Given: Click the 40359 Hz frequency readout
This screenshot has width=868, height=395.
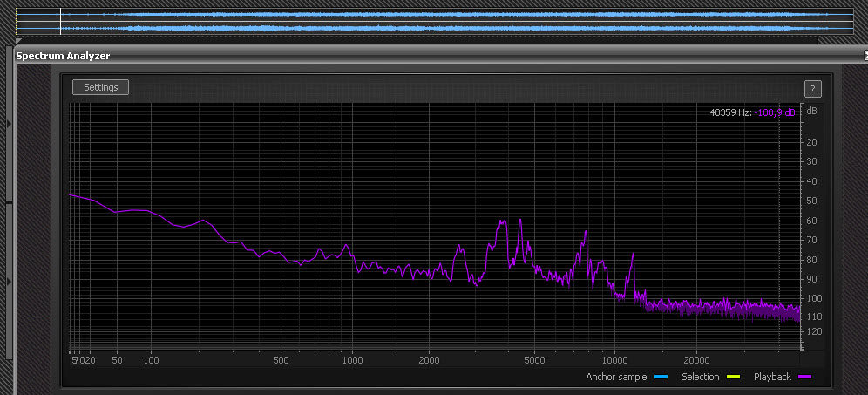Looking at the screenshot, I should (x=730, y=112).
